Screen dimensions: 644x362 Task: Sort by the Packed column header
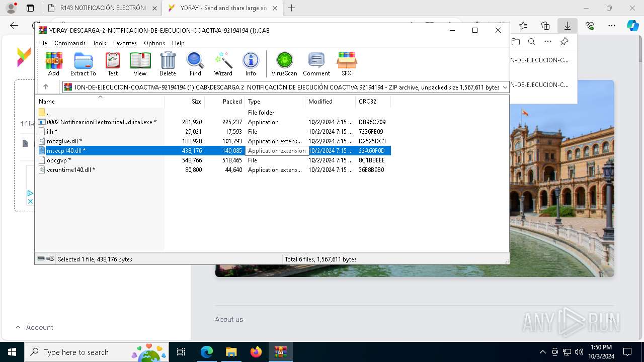point(224,102)
